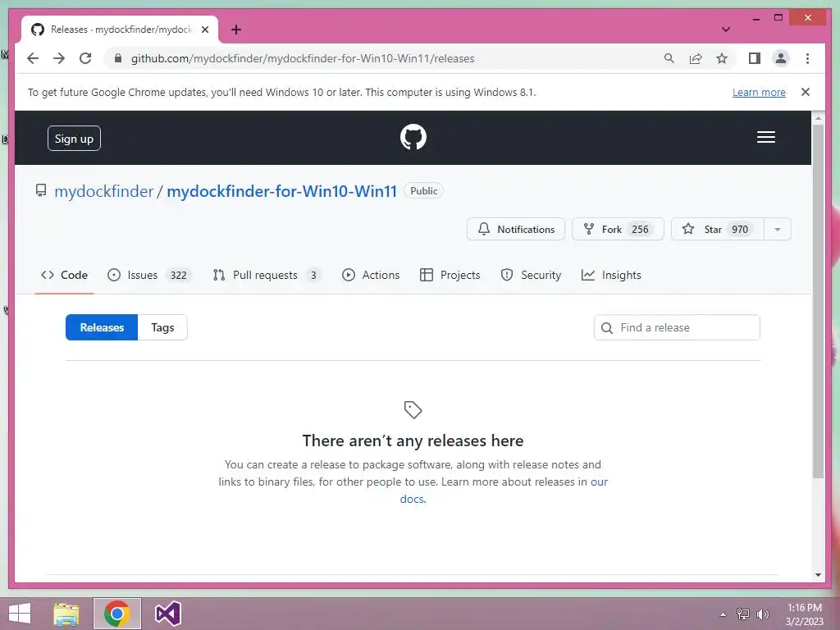
Task: Open File Explorer from taskbar
Action: pyautogui.click(x=66, y=614)
